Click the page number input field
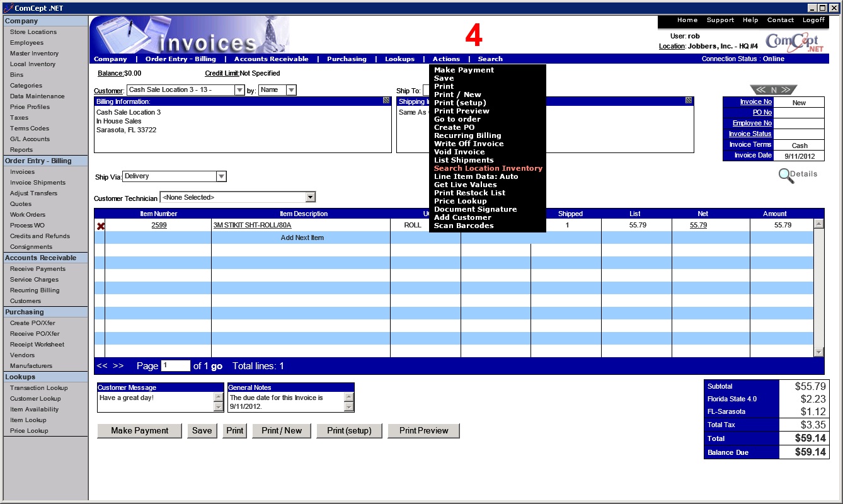 (175, 366)
